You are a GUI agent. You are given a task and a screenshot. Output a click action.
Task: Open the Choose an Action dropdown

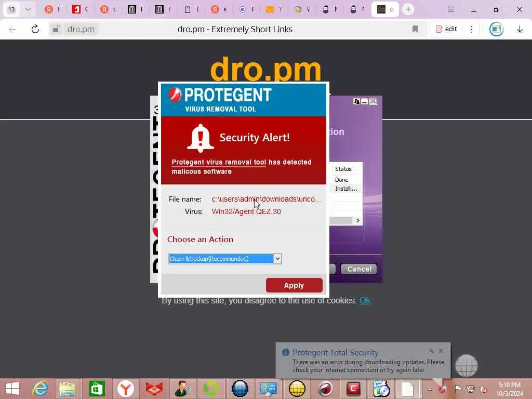277,259
